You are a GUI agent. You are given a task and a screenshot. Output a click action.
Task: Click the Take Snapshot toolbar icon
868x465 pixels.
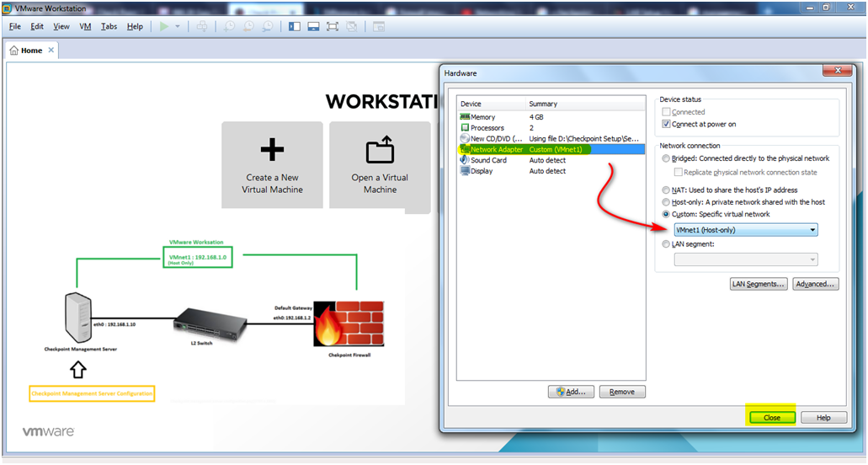pos(229,27)
